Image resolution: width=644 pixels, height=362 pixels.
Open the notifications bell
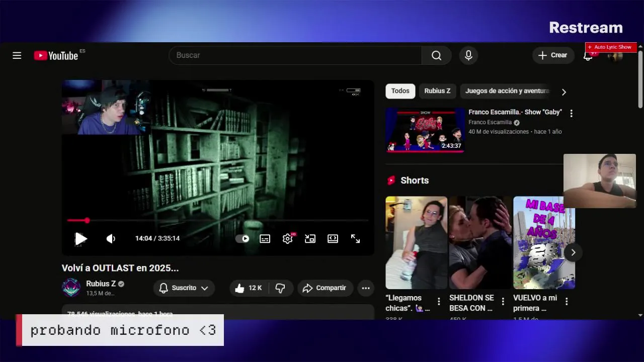tap(588, 56)
